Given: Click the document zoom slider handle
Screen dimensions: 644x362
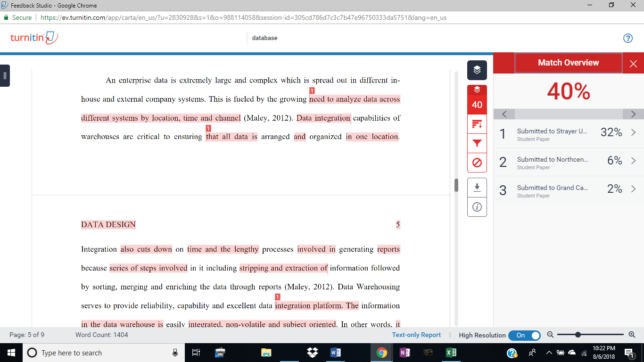Looking at the screenshot, I should 578,335.
